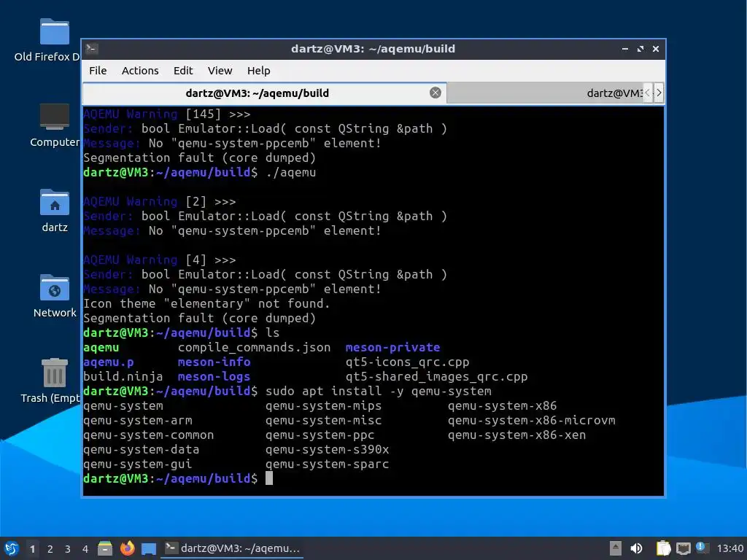Maximize the terminal window

tap(640, 49)
